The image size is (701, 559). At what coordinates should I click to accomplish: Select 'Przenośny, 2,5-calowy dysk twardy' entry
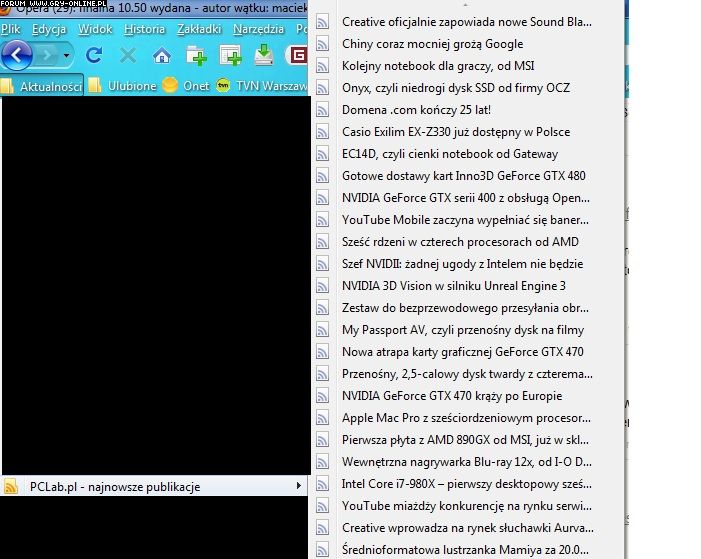(469, 373)
